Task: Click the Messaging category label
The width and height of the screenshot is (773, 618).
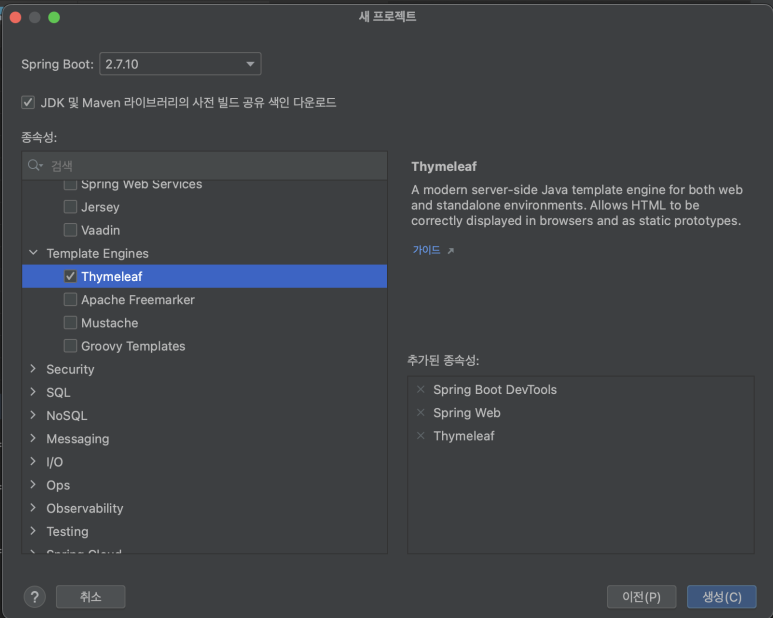Action: tap(78, 439)
